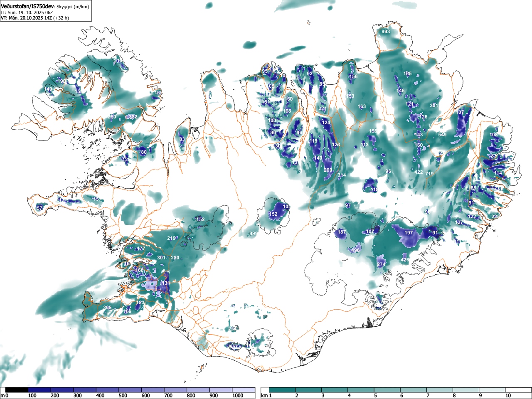Click the 549 visibility value in the northeast
The image size is (532, 399).
pos(442,134)
